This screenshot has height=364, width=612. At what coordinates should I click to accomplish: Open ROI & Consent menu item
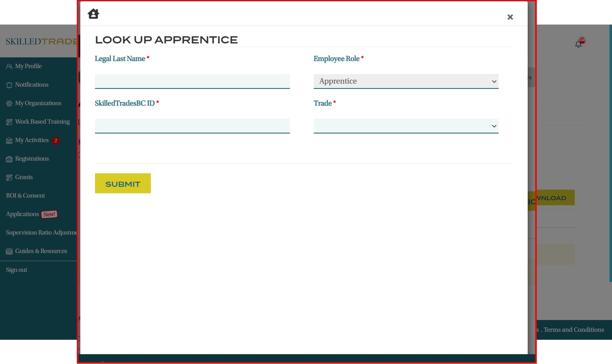[x=25, y=196]
